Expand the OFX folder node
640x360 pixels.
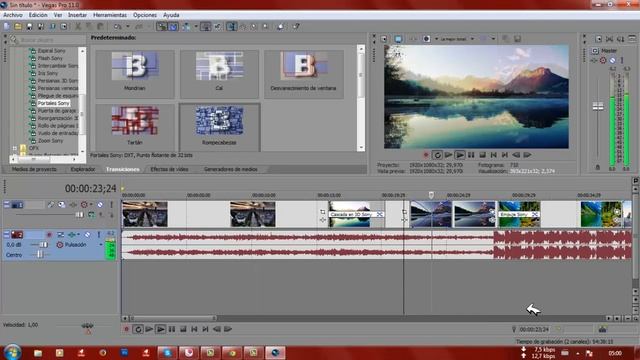(15, 148)
